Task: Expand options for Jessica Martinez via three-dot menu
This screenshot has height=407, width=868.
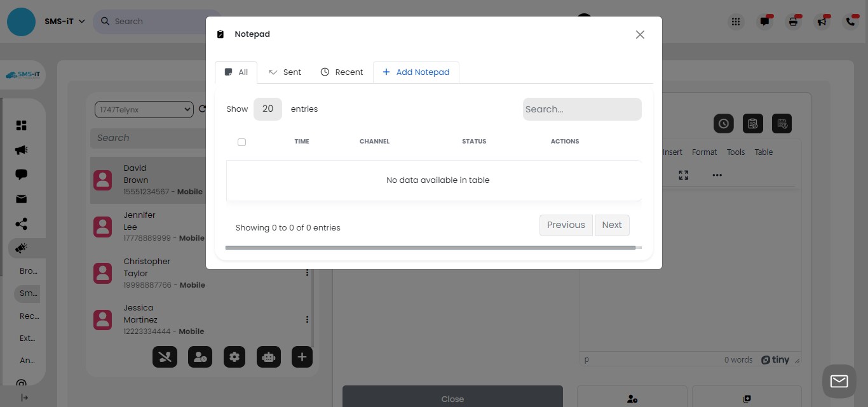Action: coord(307,319)
